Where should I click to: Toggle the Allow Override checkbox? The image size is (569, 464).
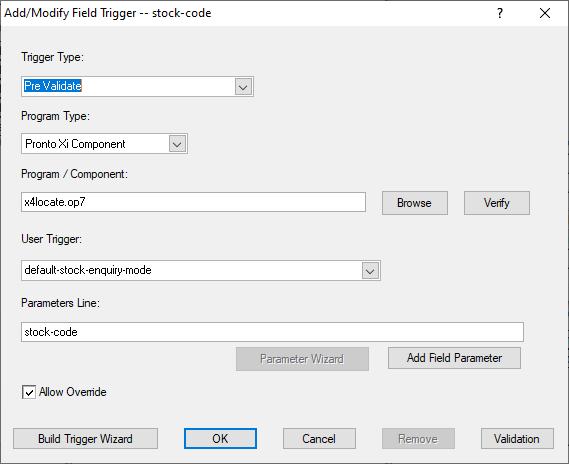click(29, 392)
